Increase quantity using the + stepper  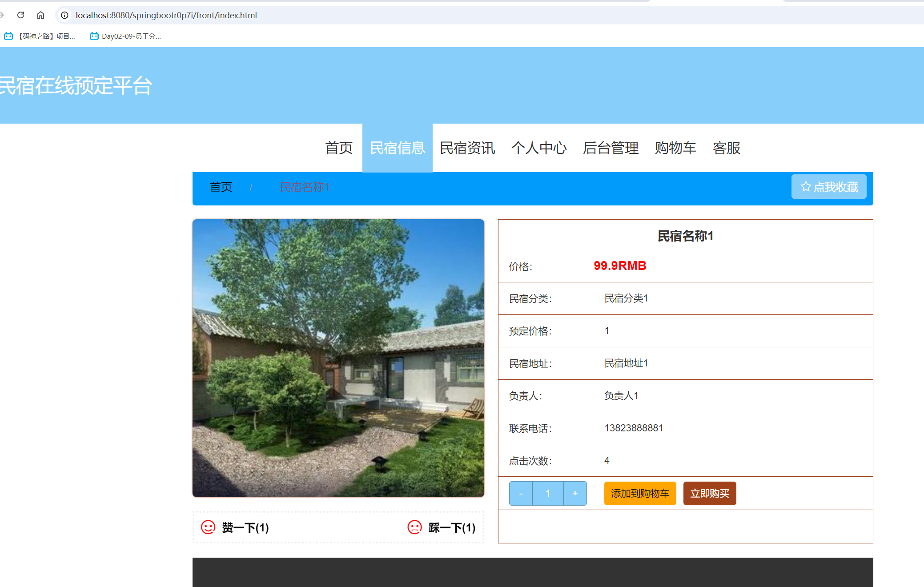point(575,493)
